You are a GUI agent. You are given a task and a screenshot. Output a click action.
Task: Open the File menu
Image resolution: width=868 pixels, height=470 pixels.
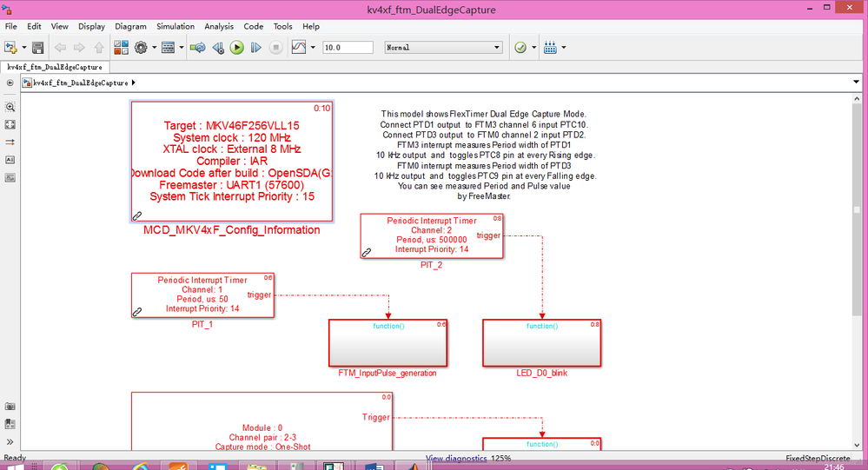click(x=11, y=27)
